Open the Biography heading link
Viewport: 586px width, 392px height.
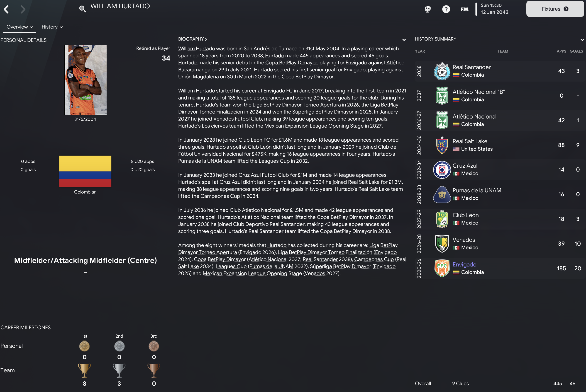click(x=192, y=39)
